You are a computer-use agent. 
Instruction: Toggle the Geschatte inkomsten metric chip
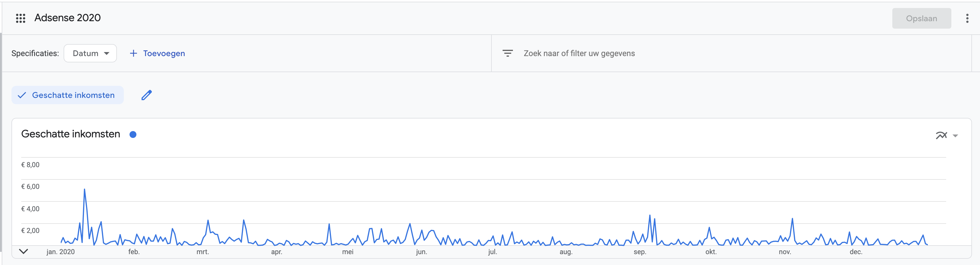[x=68, y=95]
